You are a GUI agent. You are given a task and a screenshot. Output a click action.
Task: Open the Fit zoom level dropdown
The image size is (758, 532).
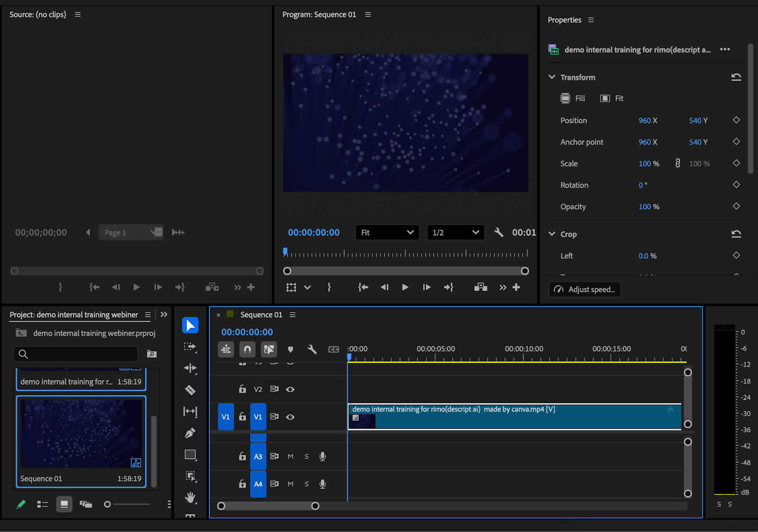pyautogui.click(x=387, y=233)
